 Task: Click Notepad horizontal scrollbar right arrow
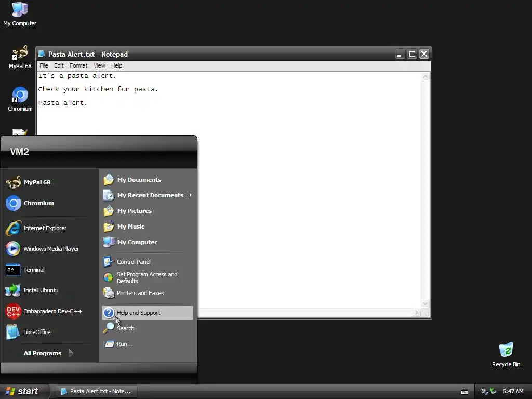point(416,312)
